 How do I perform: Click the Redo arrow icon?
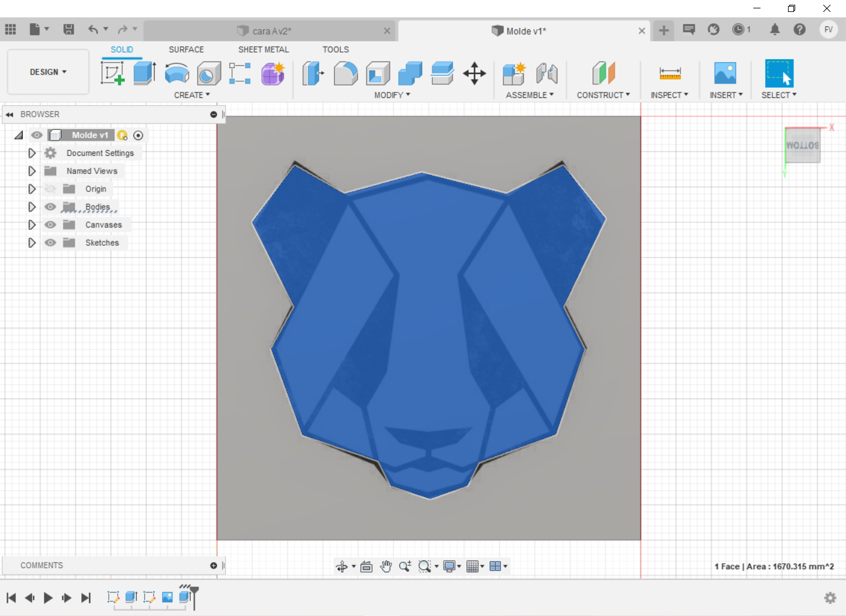click(123, 29)
